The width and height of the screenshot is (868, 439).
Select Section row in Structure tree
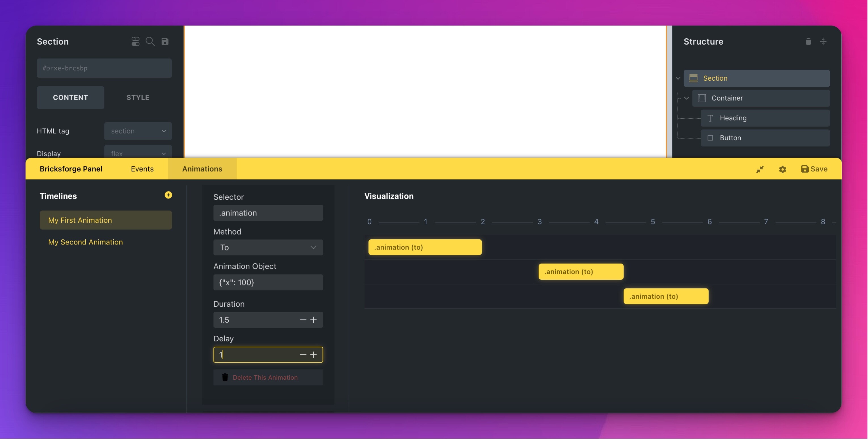[757, 78]
